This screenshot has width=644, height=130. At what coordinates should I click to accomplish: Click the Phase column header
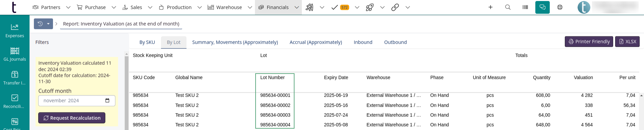[x=437, y=78]
